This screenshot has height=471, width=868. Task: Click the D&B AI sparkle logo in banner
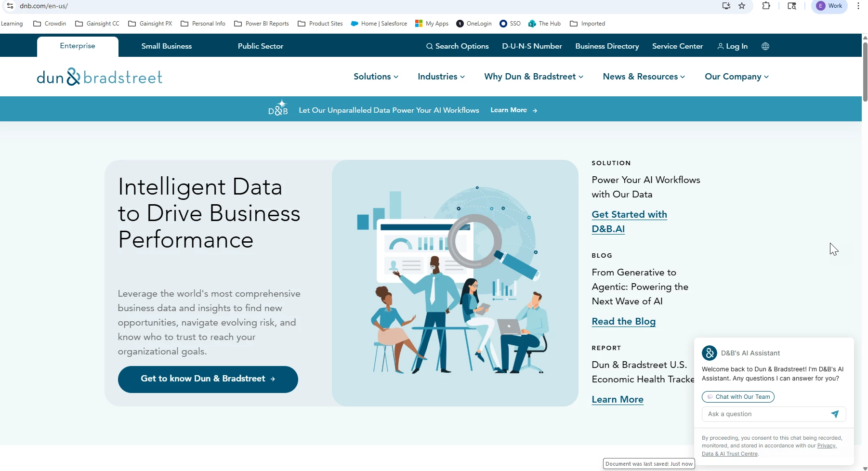click(278, 108)
